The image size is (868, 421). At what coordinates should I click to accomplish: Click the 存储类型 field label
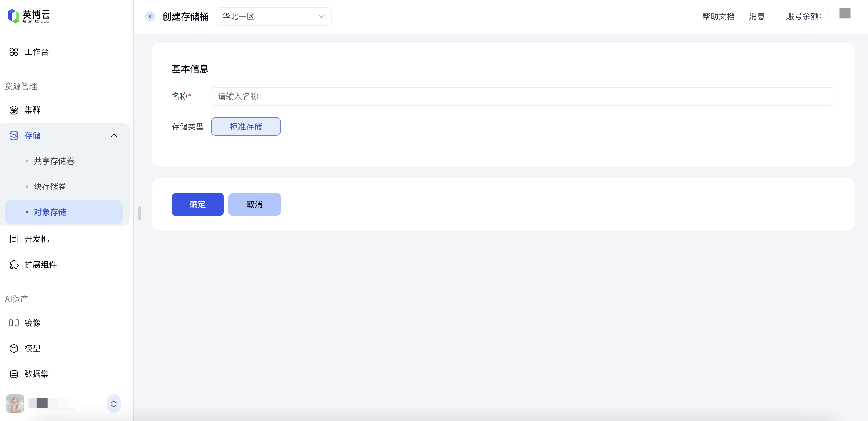click(188, 126)
